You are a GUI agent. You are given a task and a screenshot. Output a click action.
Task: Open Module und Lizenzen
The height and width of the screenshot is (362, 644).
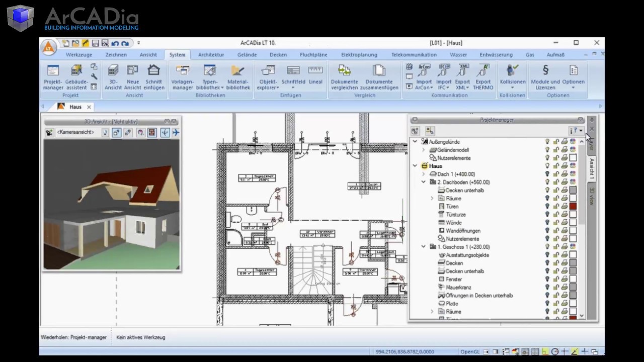[545, 76]
